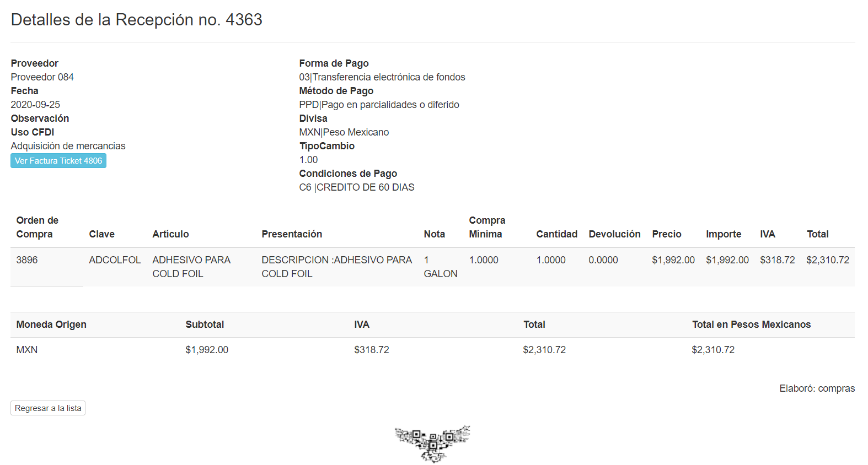Click the Precio column header
This screenshot has width=868, height=465.
pos(666,234)
